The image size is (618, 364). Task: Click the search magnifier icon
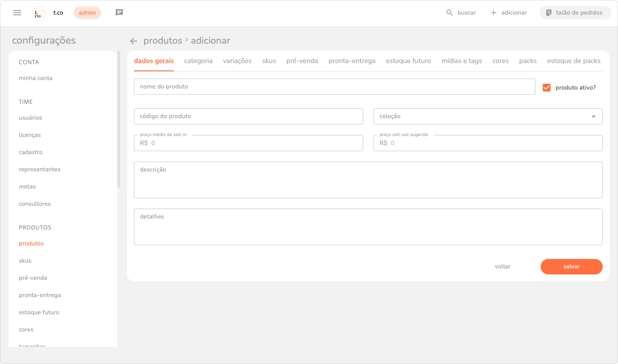click(449, 13)
